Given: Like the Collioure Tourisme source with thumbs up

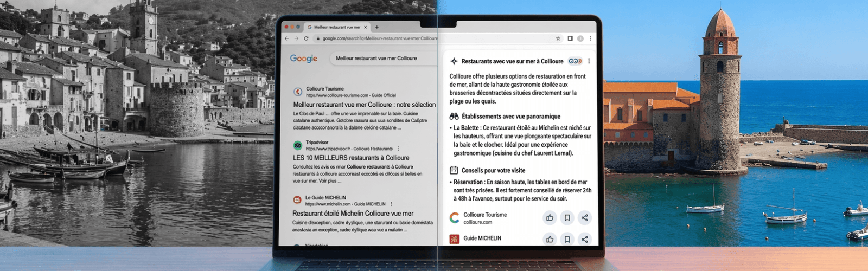Looking at the screenshot, I should (x=550, y=218).
